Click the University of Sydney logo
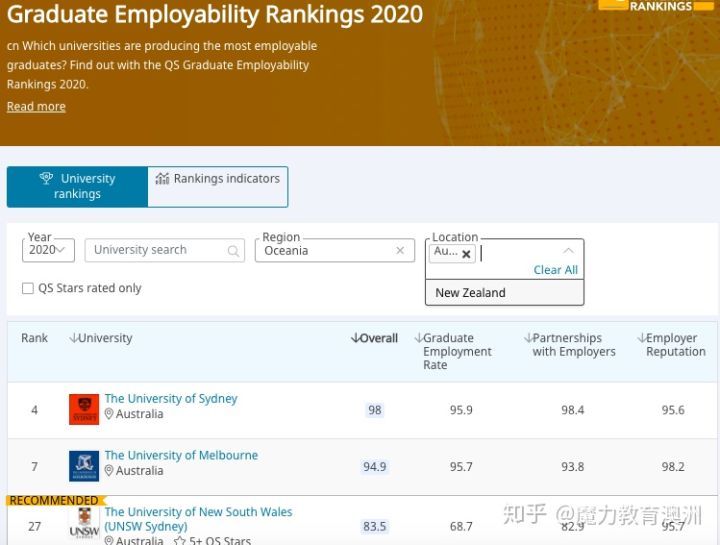 (x=84, y=409)
